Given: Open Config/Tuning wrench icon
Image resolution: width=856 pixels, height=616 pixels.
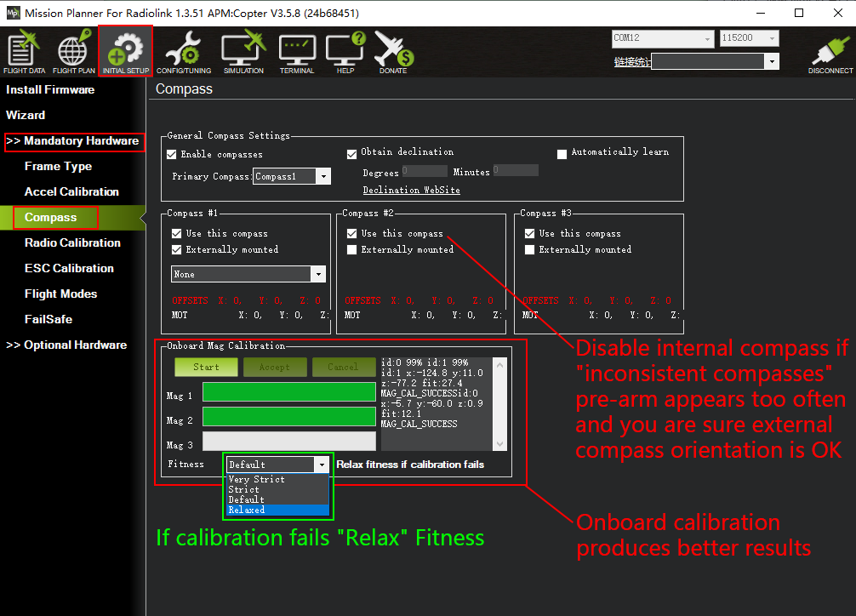Looking at the screenshot, I should 184,51.
